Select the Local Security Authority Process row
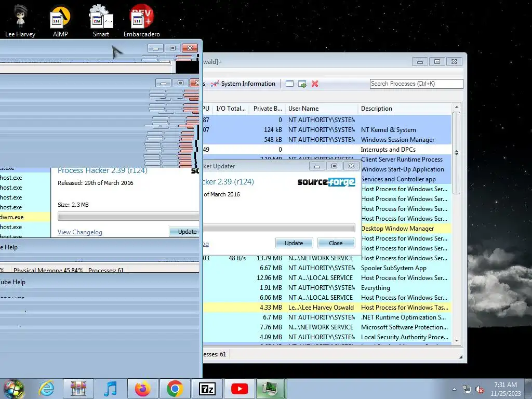 [x=327, y=337]
